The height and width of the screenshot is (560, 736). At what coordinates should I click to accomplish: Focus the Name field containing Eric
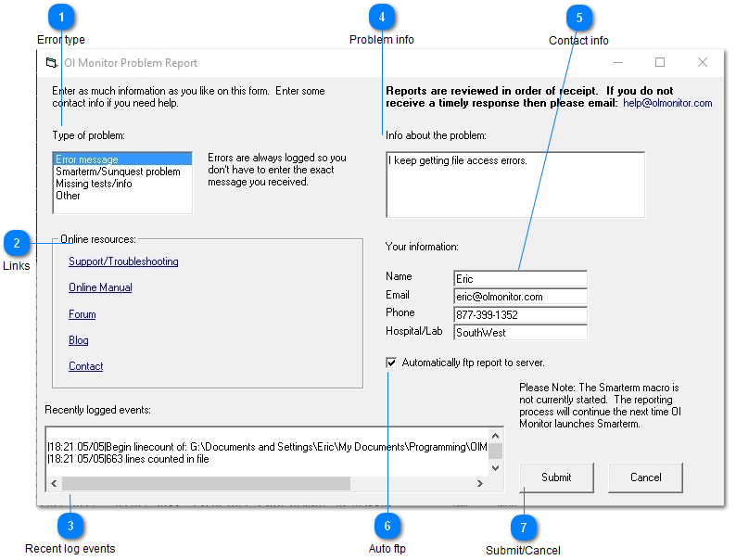click(x=520, y=278)
